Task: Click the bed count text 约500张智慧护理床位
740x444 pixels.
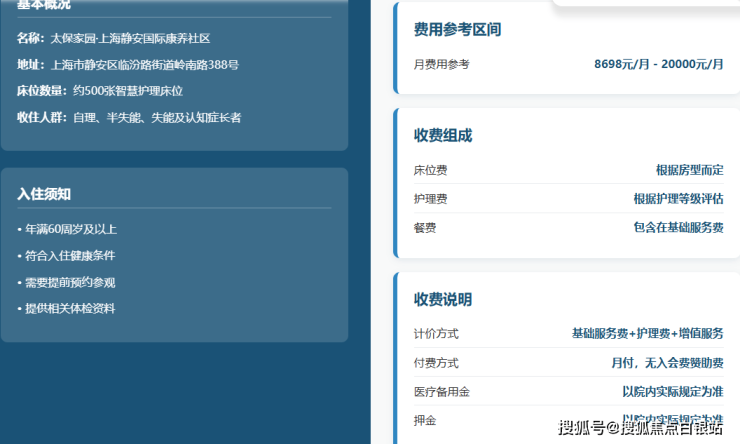Action: [128, 91]
